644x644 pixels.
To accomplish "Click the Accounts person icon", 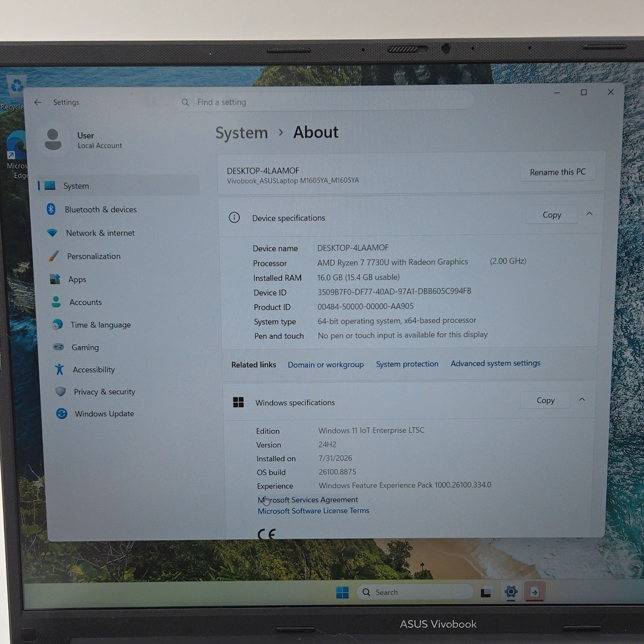I will click(56, 302).
